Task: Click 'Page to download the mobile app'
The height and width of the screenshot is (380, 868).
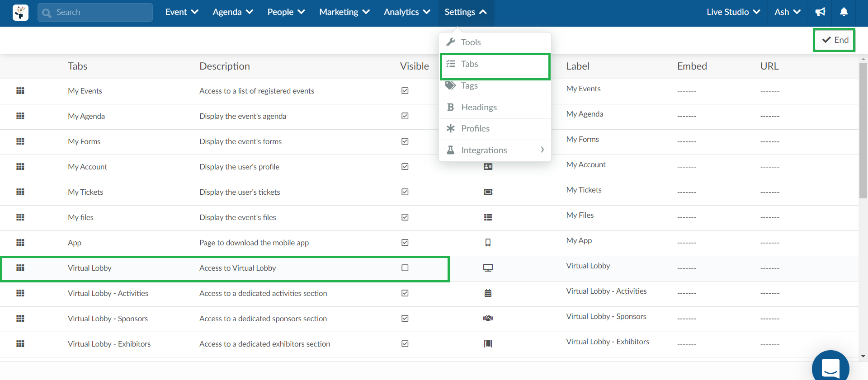Action: click(x=254, y=243)
